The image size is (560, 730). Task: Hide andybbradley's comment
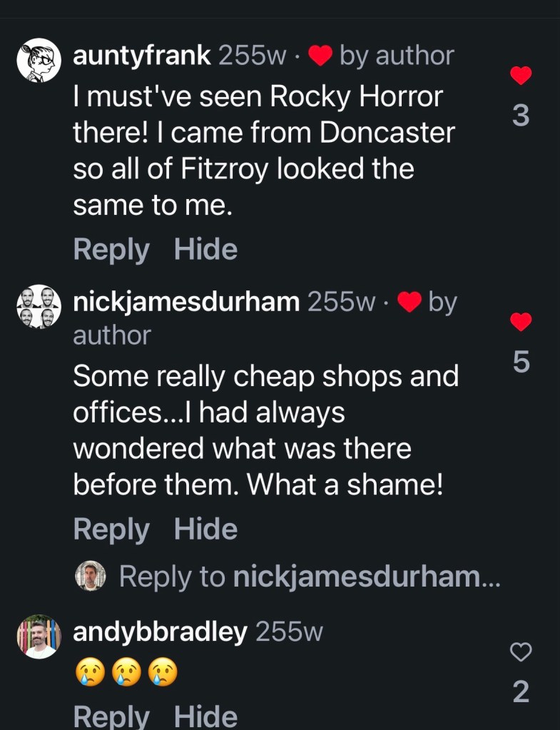[205, 716]
